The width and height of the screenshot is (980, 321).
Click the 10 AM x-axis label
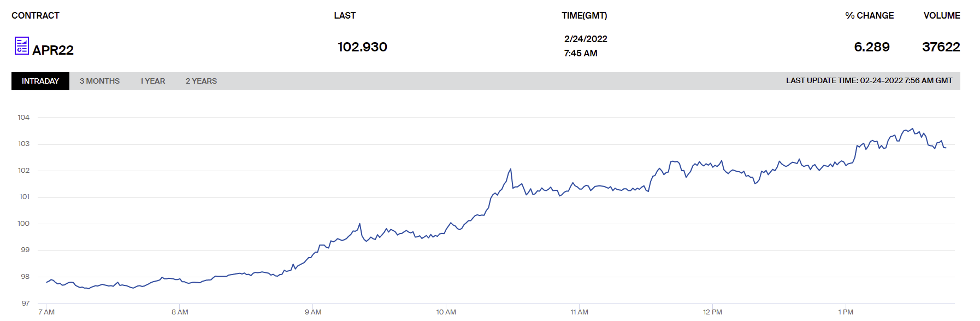446,312
